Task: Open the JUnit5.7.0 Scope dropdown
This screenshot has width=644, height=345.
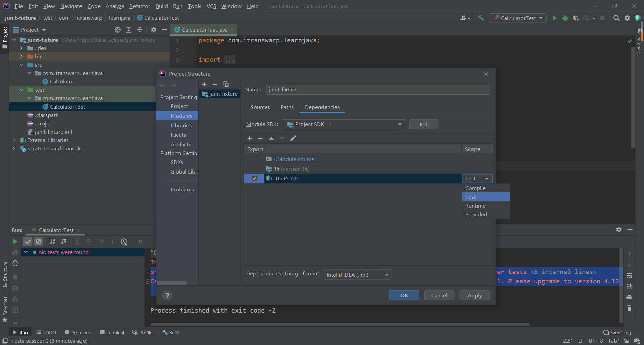Action: click(x=477, y=179)
